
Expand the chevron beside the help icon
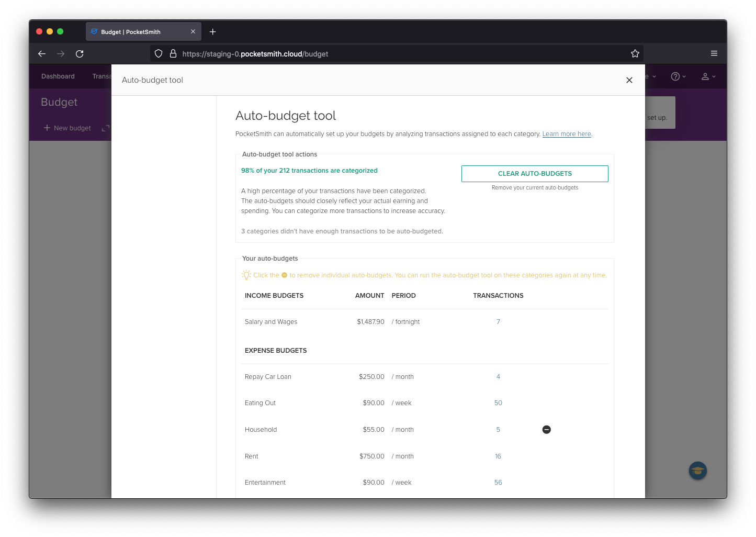tap(685, 76)
